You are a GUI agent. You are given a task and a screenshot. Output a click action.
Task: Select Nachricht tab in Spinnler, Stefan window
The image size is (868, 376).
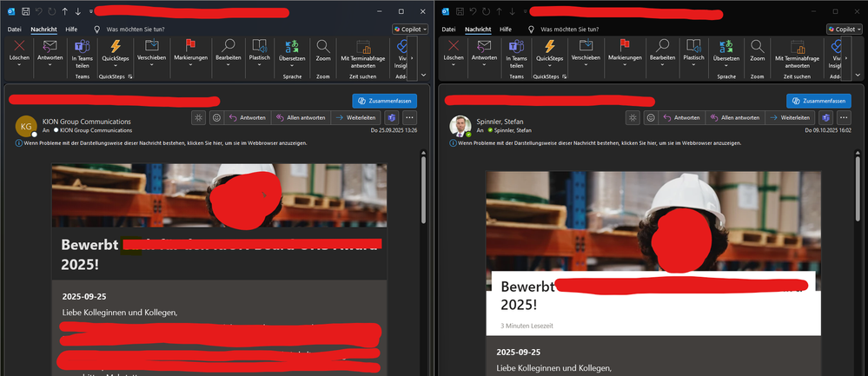[x=478, y=30]
